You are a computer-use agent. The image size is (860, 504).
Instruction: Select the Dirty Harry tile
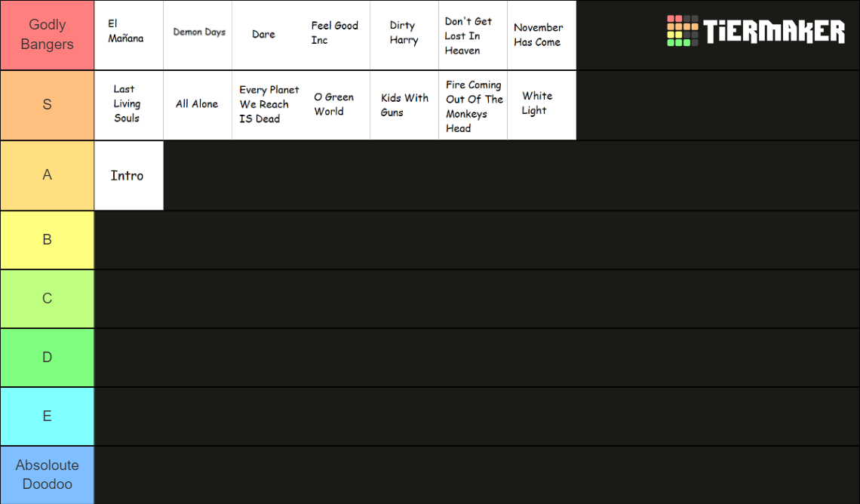(x=404, y=35)
